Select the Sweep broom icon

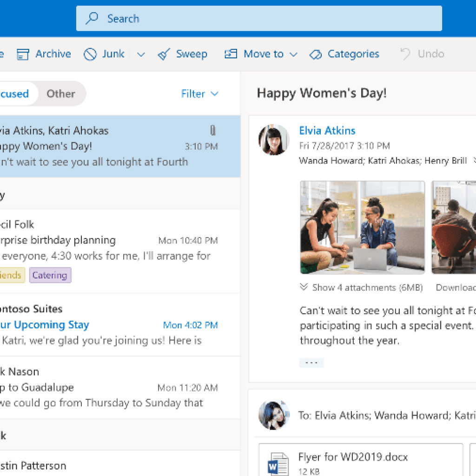[164, 54]
